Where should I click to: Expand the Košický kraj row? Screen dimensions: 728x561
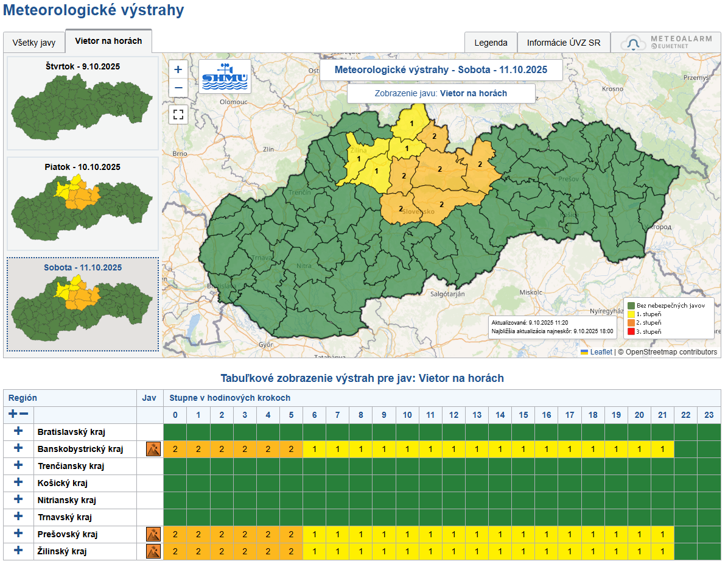point(18,482)
